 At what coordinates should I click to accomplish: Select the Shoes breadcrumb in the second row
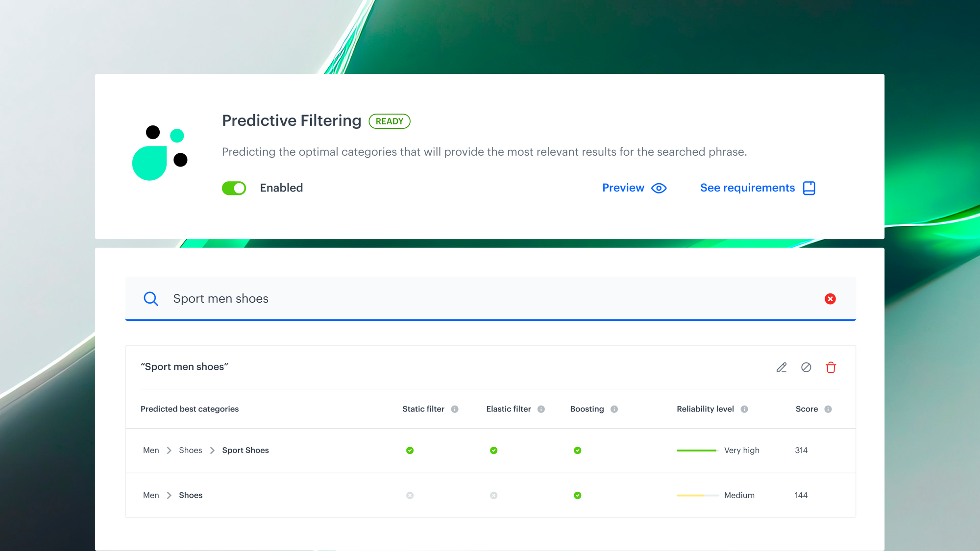coord(190,495)
